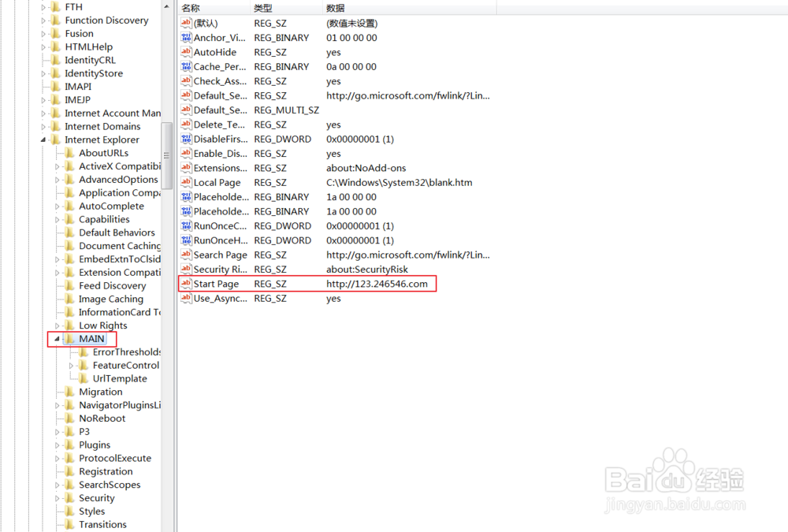The width and height of the screenshot is (788, 532).
Task: Click the Internet Explorer folder icon
Action: [56, 140]
